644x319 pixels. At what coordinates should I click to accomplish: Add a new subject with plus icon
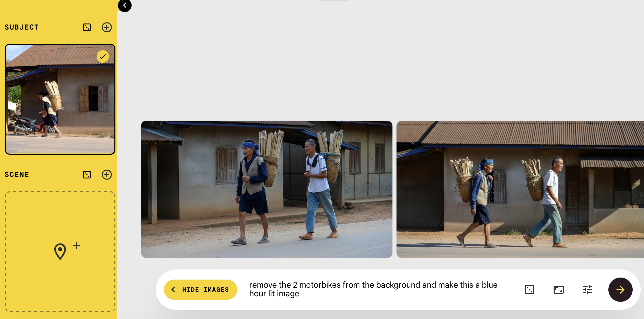[x=107, y=27]
